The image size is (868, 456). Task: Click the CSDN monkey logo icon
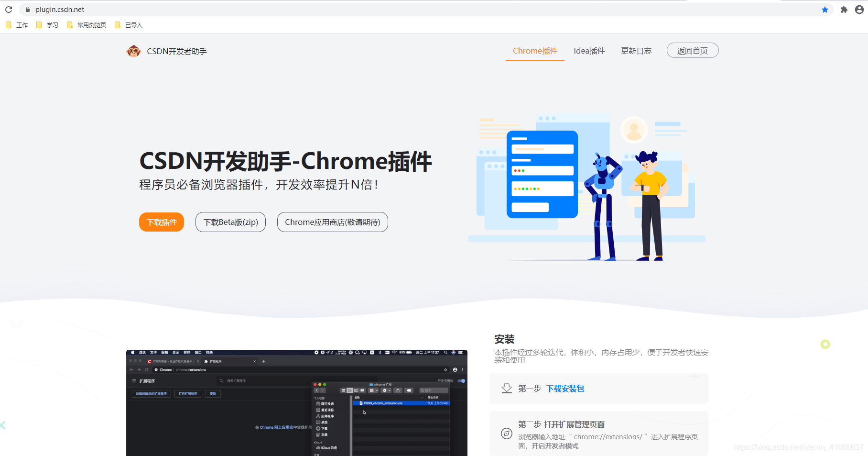[133, 51]
